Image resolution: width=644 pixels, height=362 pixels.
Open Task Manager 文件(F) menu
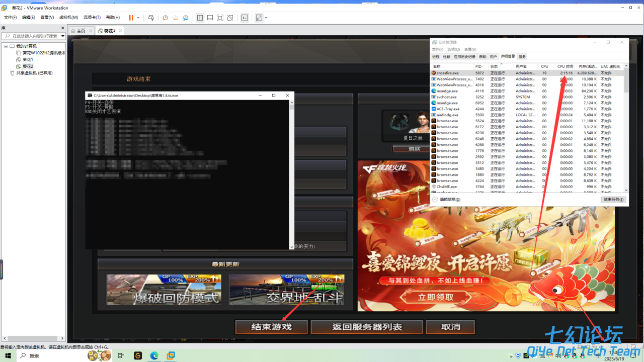[438, 49]
